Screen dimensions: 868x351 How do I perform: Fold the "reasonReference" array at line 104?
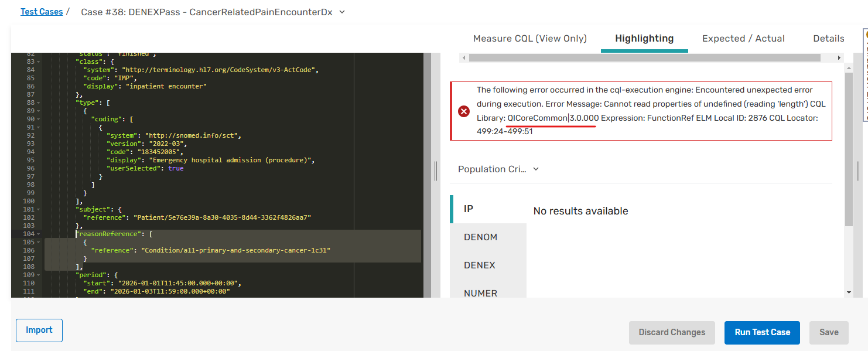click(38, 234)
